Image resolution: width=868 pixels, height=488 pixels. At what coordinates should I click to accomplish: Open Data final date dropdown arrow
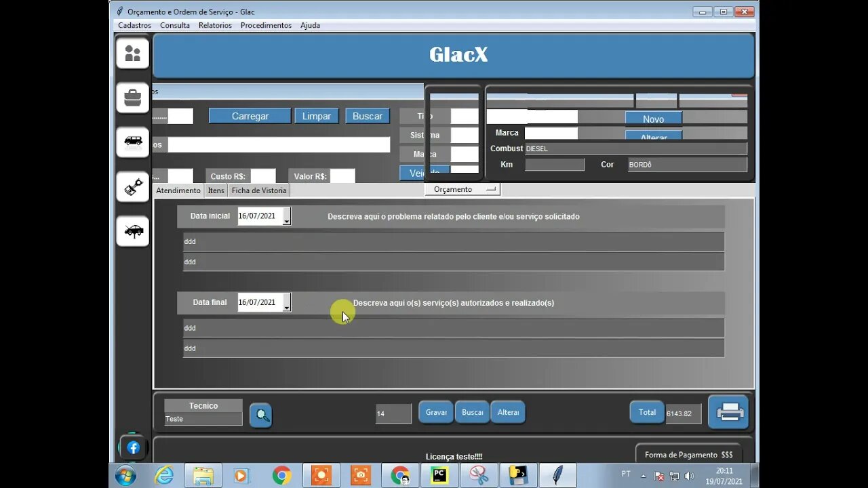click(286, 303)
